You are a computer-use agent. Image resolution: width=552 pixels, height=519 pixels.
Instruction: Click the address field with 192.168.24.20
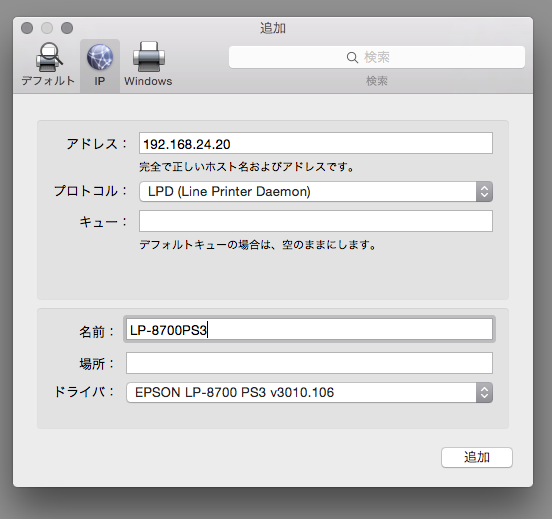[x=316, y=143]
